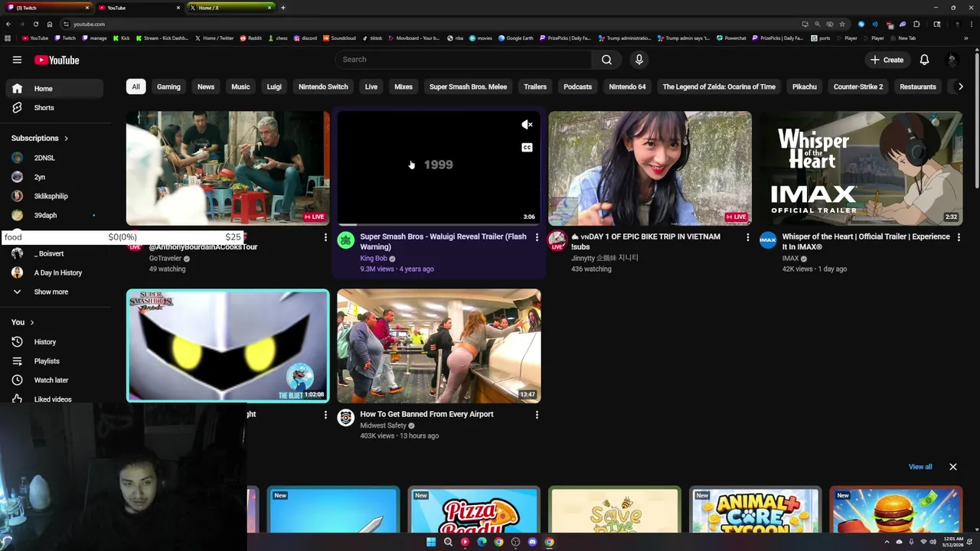Open Discord from the taskbar
Screen dimensions: 980x551
[532, 542]
